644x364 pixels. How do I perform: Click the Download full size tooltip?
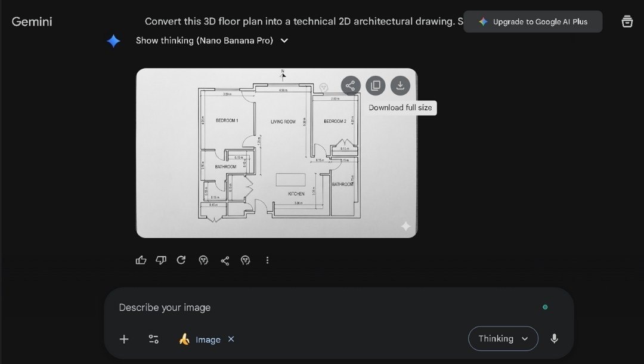click(x=401, y=108)
